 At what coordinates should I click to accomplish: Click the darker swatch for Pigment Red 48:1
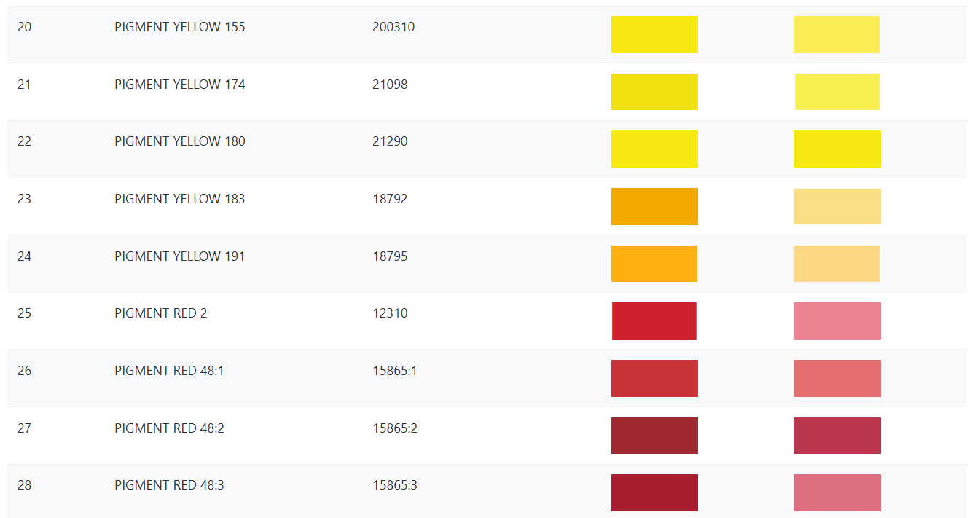pos(654,378)
